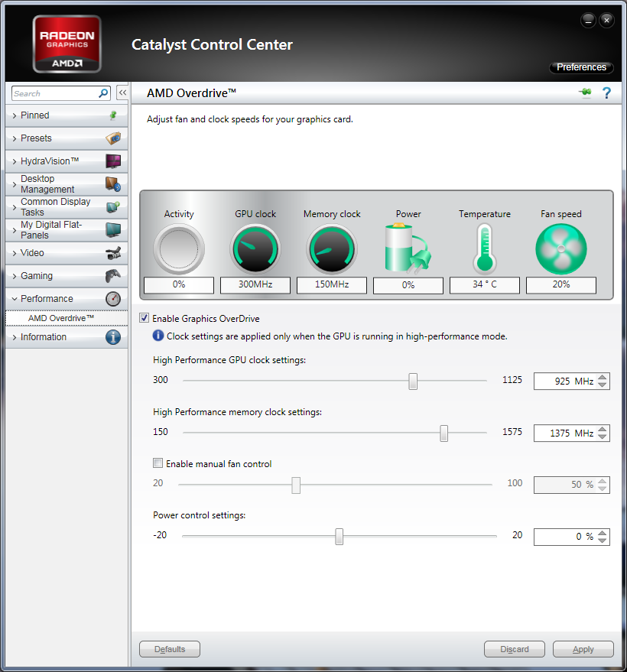The image size is (627, 672).
Task: Click the Temperature thermometer icon
Action: click(x=485, y=249)
